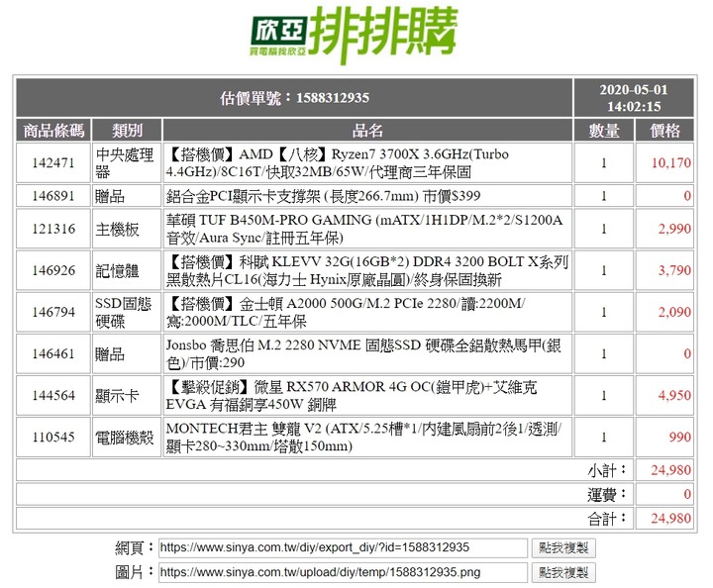Click the 顯示卡 category cell
Screen dimensions: 713x588
(x=127, y=395)
